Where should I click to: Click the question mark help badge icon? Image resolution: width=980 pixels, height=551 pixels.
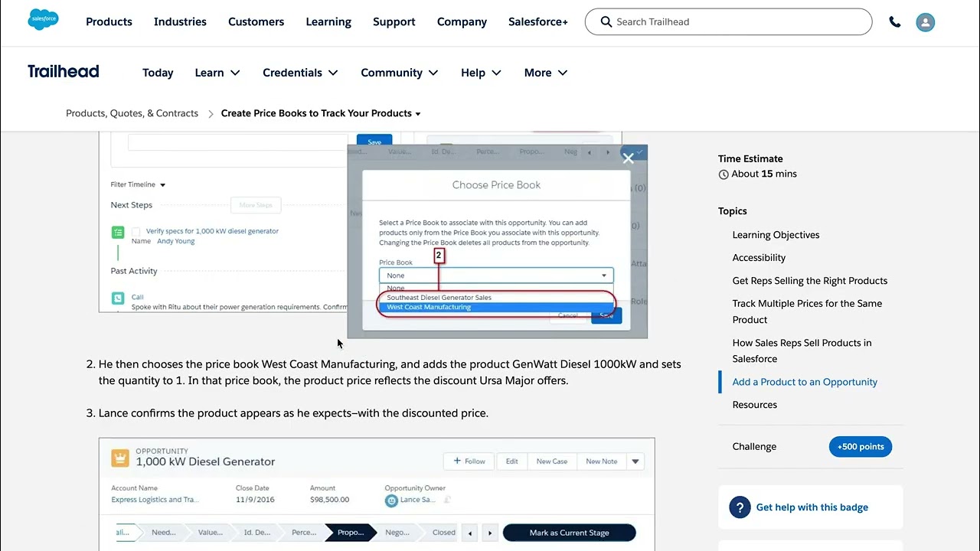coord(739,507)
